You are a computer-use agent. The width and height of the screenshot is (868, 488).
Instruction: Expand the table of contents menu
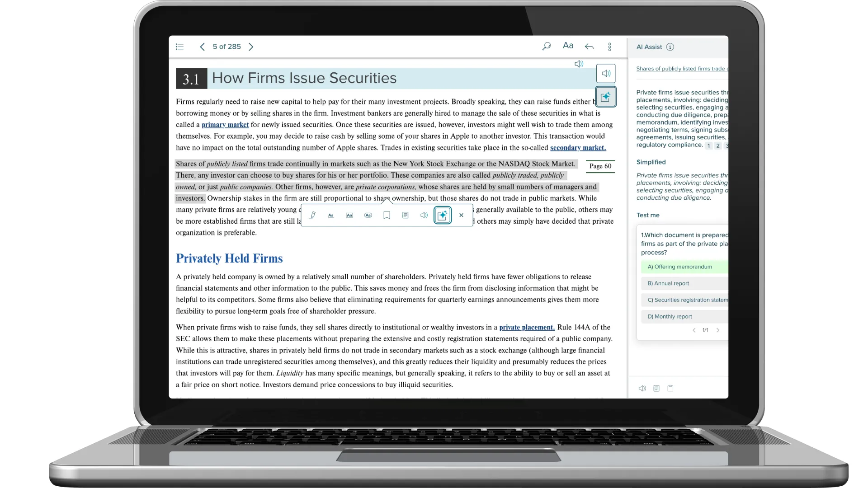(x=179, y=46)
